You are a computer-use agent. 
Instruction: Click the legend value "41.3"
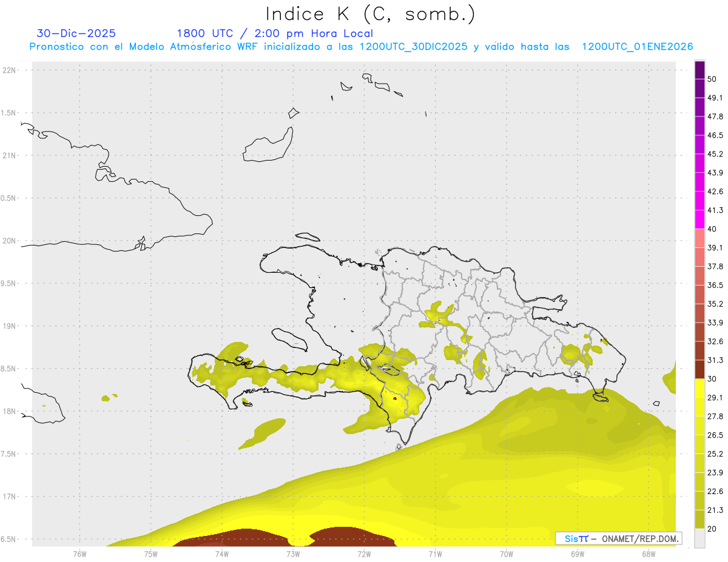coord(715,210)
